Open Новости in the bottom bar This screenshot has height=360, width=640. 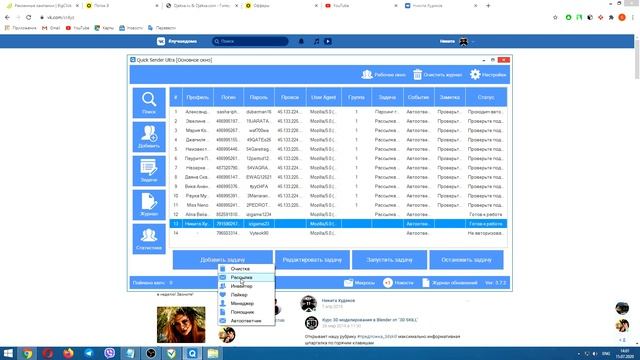(x=398, y=282)
